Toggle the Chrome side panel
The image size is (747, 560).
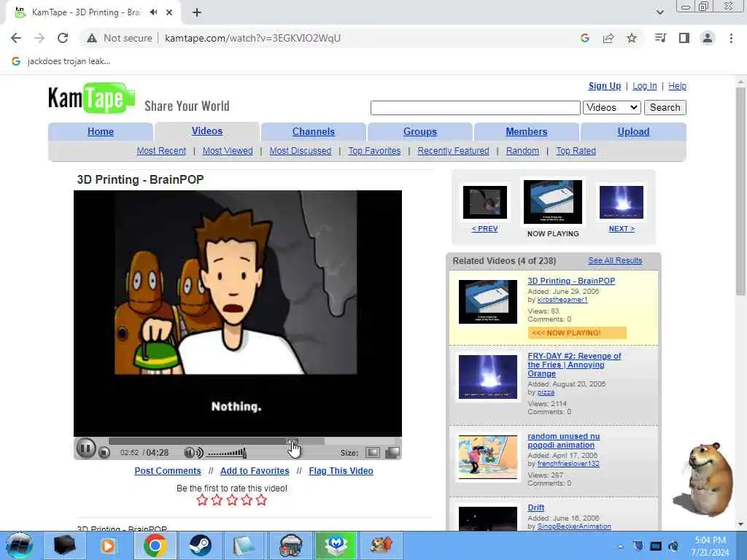684,38
